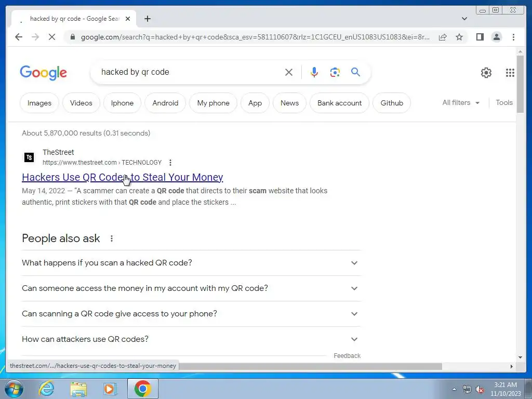
Task: Click thestreet.com URL breadcrumb
Action: 102,163
